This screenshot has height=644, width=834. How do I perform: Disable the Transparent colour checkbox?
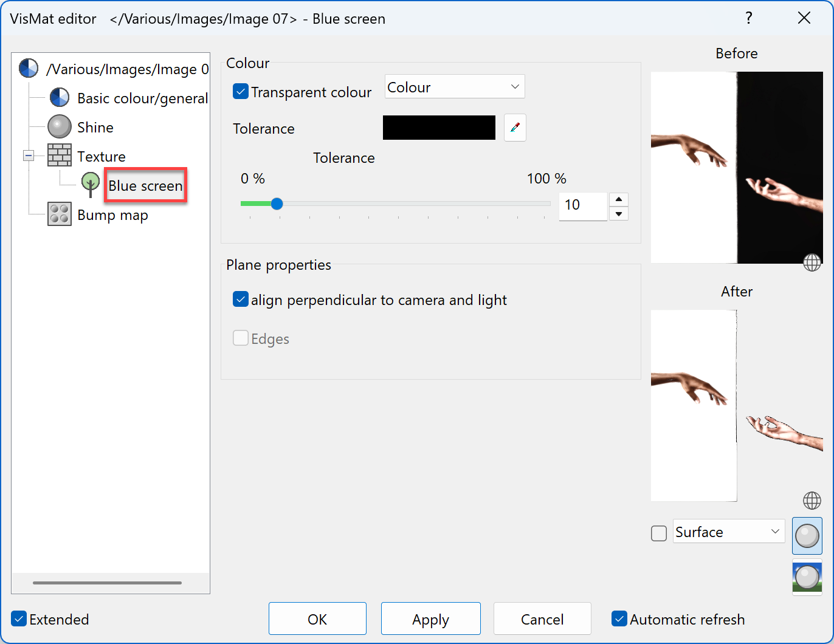241,92
